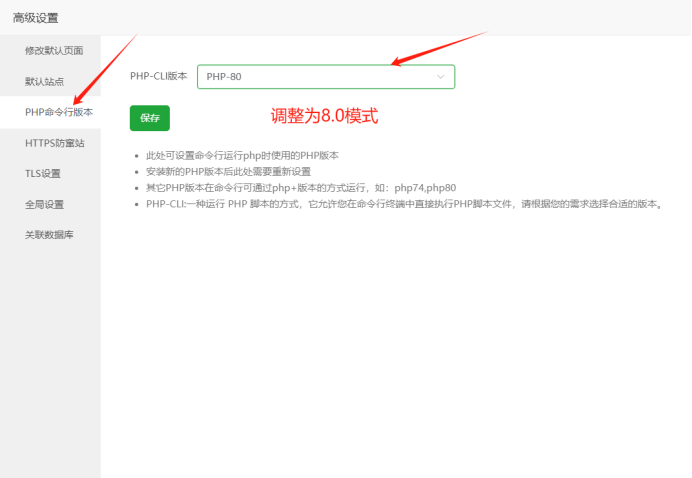The height and width of the screenshot is (478, 692).
Task: Click the first note about 此处可设置命令行
Action: [242, 156]
